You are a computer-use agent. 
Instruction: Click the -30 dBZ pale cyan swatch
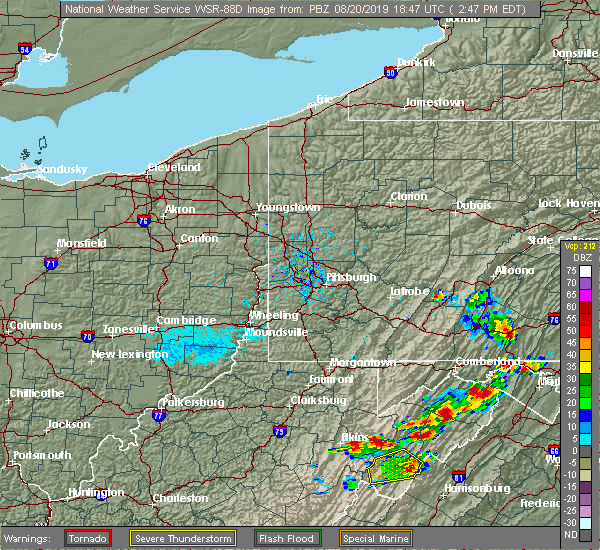point(585,523)
